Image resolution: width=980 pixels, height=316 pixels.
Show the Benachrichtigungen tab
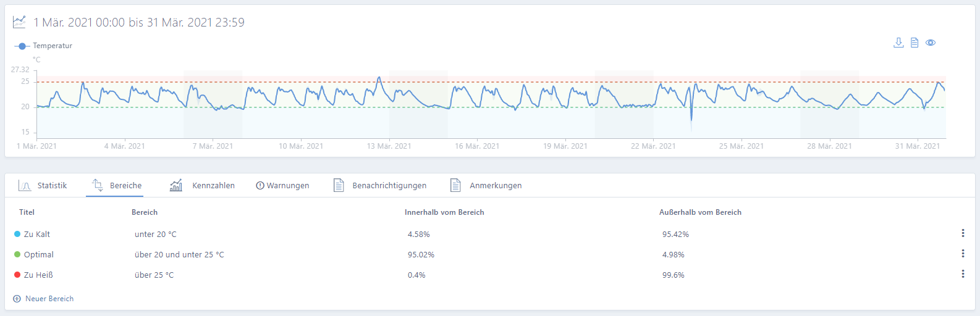pyautogui.click(x=380, y=185)
